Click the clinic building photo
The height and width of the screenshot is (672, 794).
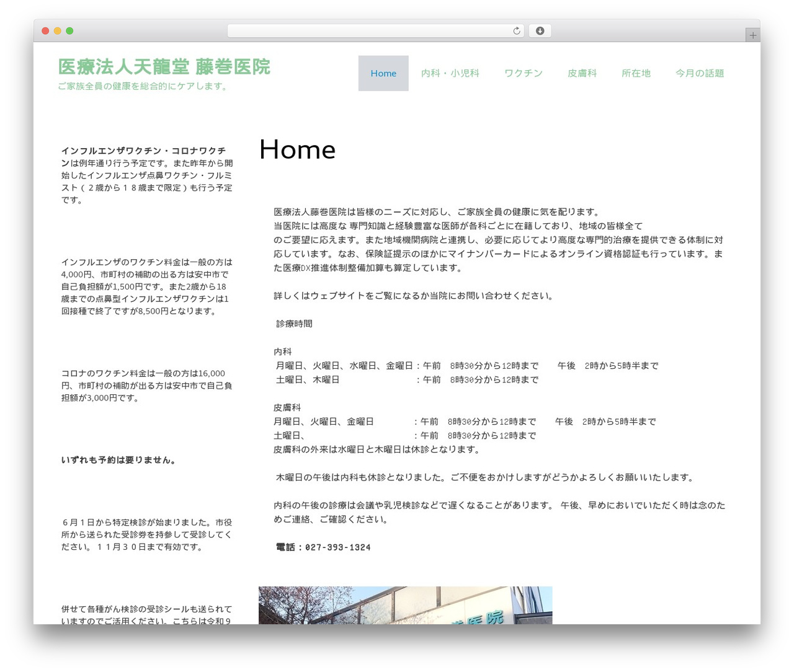point(405,605)
